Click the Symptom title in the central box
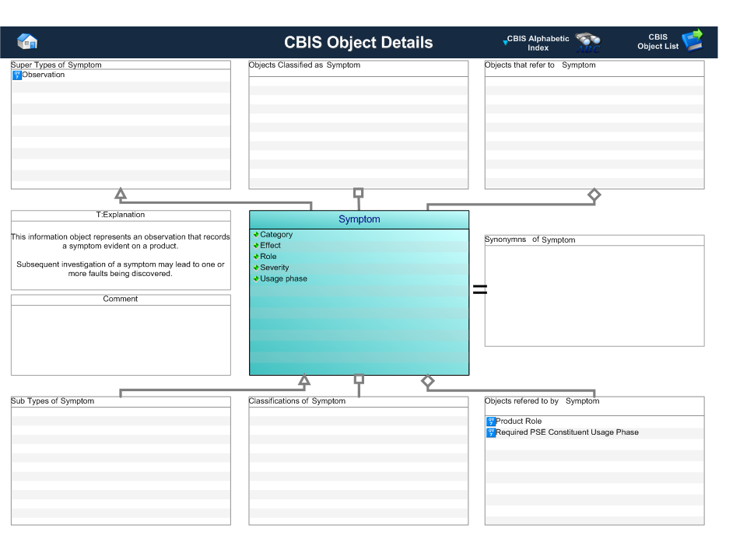Viewport: 747px width, 560px height. point(359,219)
